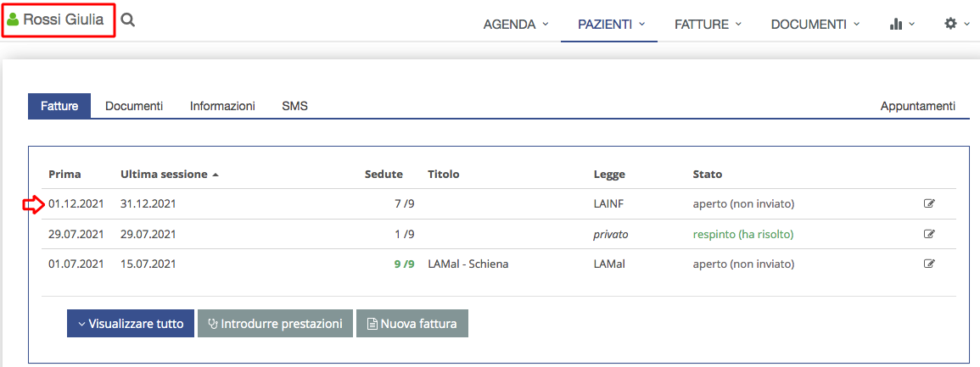Sort by the Ultima sessione arrow
This screenshot has height=367, width=980.
point(216,175)
